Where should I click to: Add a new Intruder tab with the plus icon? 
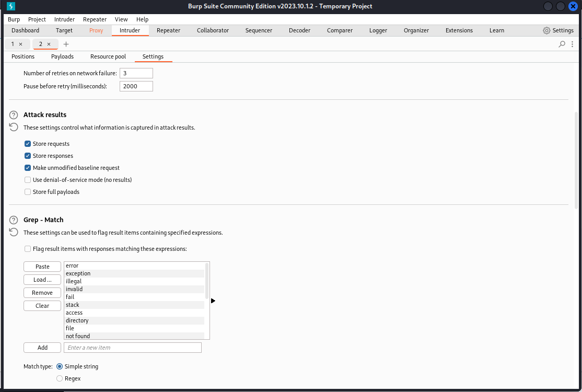point(66,44)
